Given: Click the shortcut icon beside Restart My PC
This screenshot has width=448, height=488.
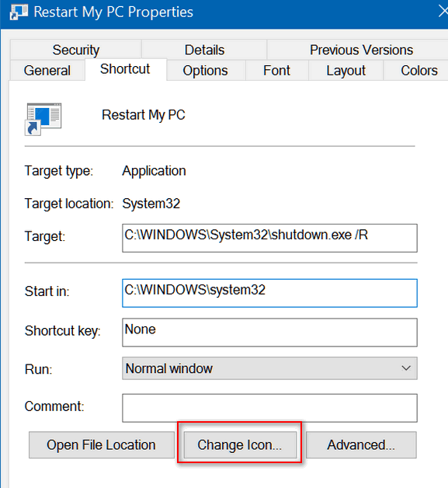Looking at the screenshot, I should (43, 119).
